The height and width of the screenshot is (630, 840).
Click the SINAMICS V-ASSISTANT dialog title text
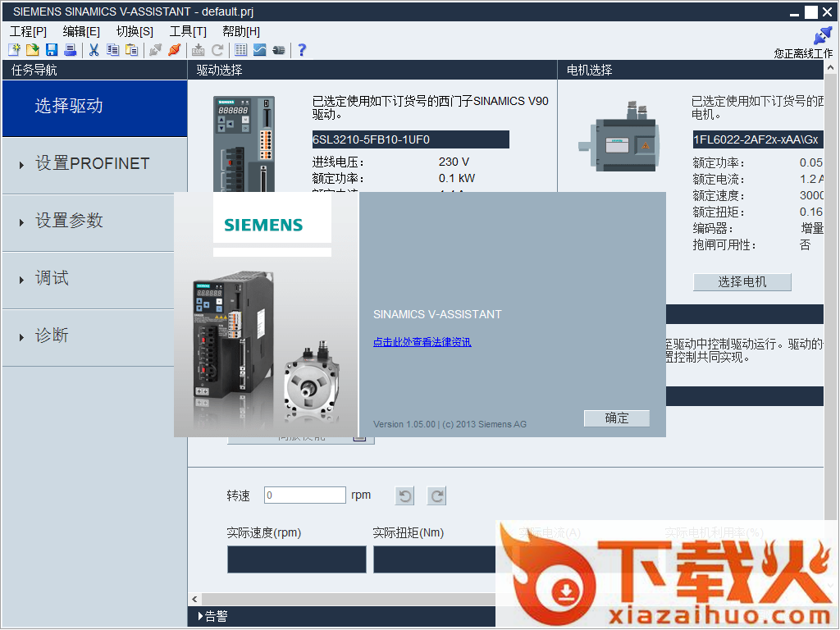(437, 314)
